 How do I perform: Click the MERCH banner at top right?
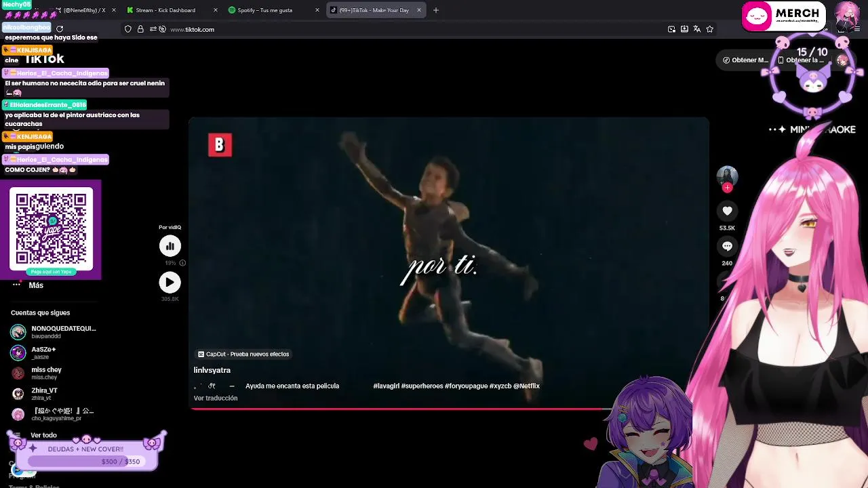point(783,16)
